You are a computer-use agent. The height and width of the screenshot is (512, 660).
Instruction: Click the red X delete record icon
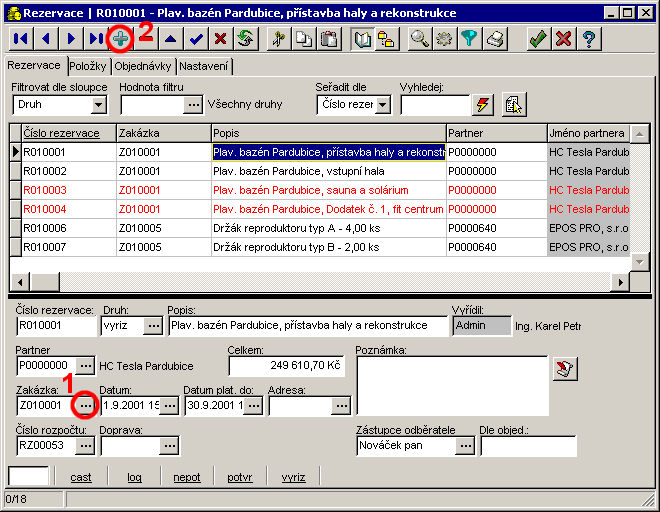(220, 39)
